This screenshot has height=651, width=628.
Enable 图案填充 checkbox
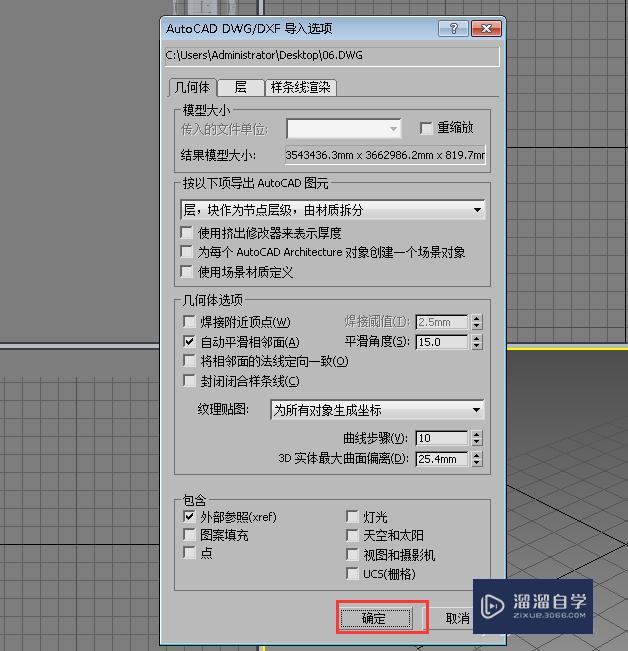[189, 534]
